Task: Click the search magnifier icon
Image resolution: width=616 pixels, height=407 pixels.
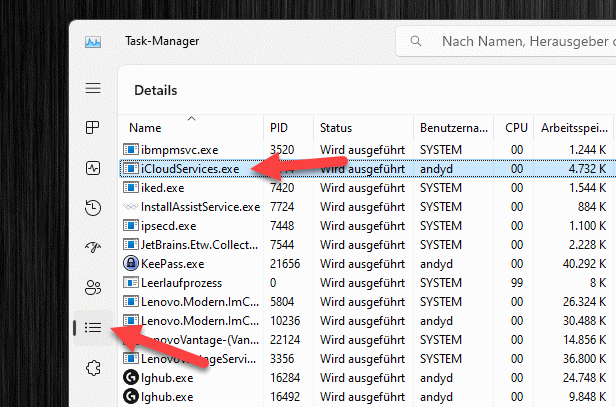Action: click(416, 41)
